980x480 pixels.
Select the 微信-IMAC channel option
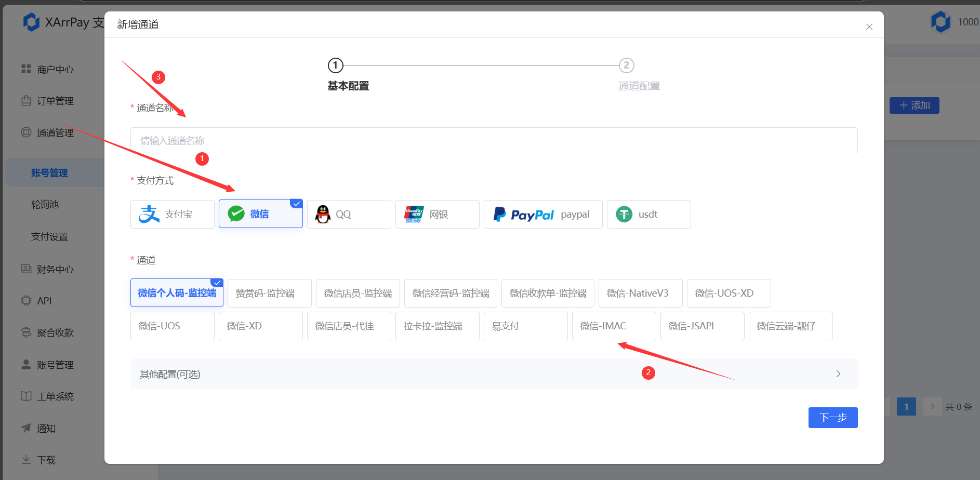coord(614,326)
